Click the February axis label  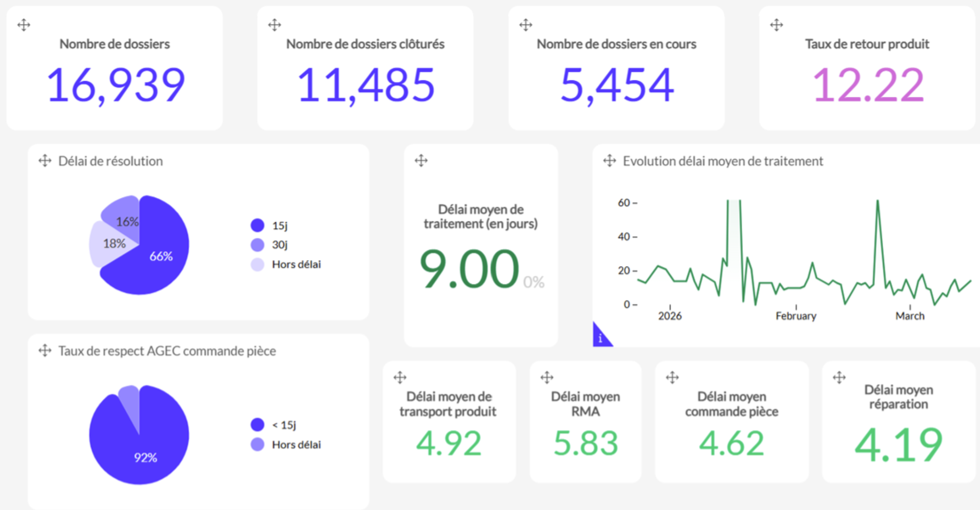(x=796, y=316)
